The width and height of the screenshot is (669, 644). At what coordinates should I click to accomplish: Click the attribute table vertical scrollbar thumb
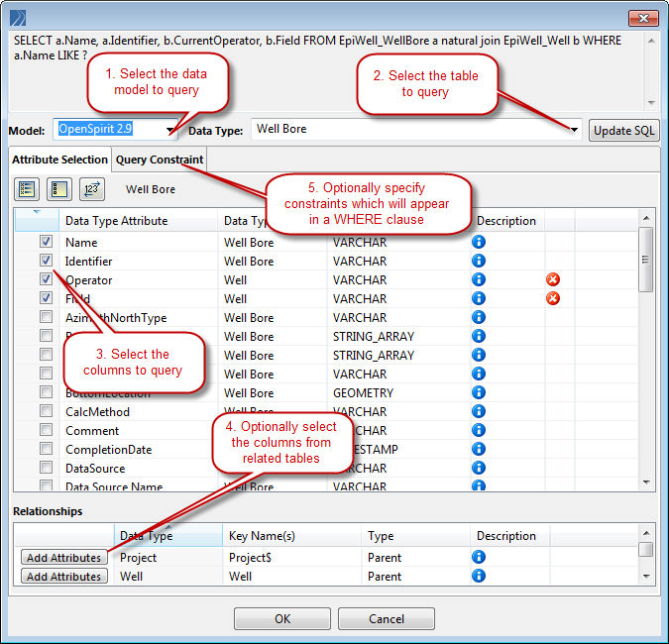coord(645,260)
